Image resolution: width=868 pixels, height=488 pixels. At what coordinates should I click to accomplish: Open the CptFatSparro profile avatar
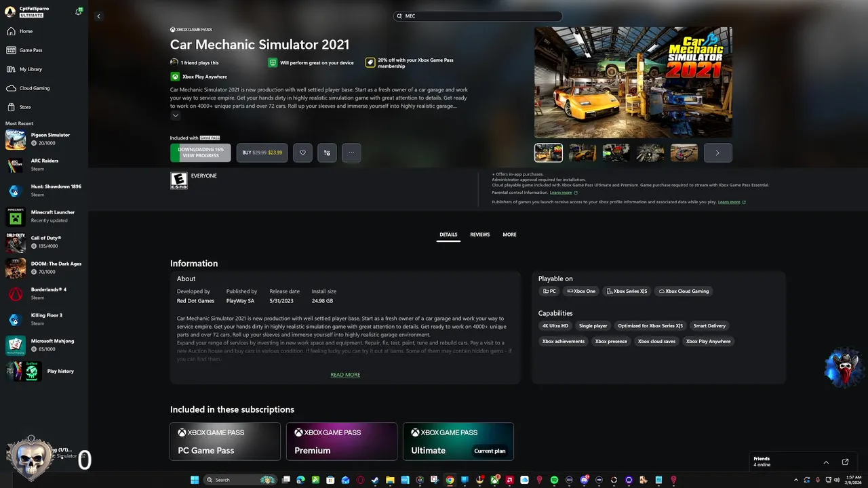click(9, 12)
